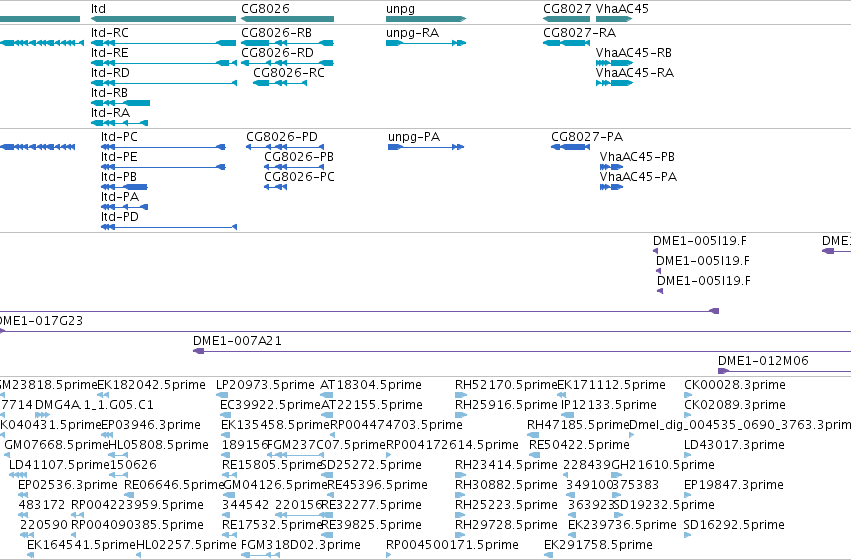Click EST LP20973.5prime
Screen dimensions: 851x560
(265, 385)
